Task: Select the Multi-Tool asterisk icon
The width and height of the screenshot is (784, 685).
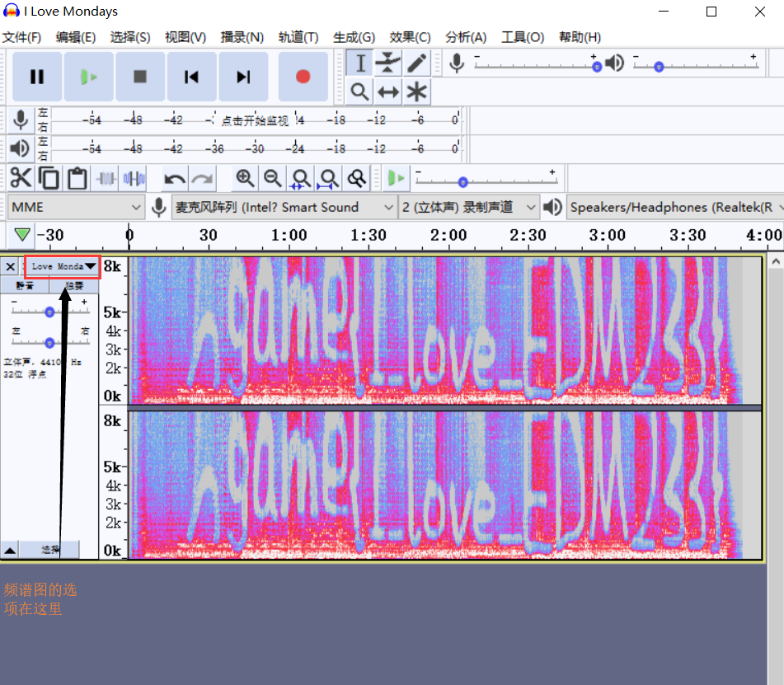Action: [x=416, y=91]
